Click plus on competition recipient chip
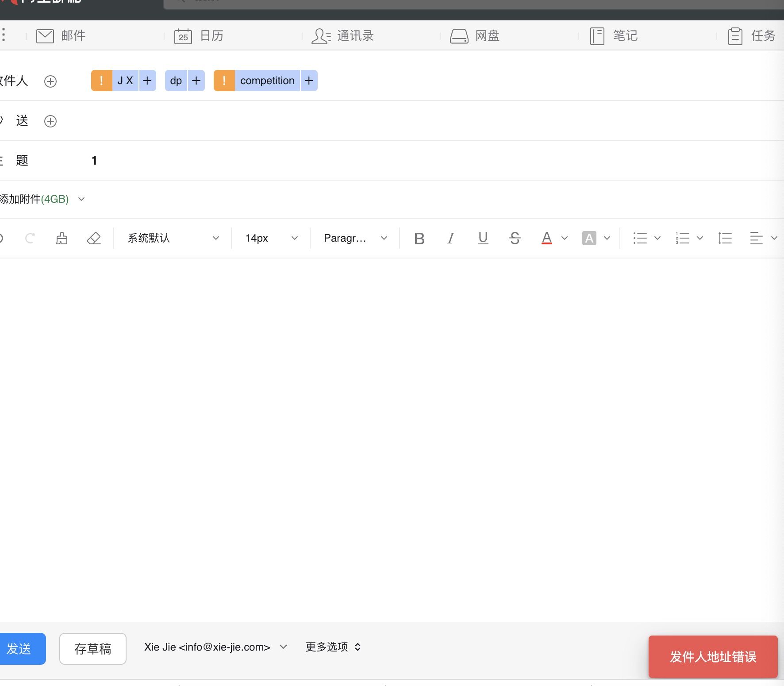The image size is (784, 686). pyautogui.click(x=309, y=81)
